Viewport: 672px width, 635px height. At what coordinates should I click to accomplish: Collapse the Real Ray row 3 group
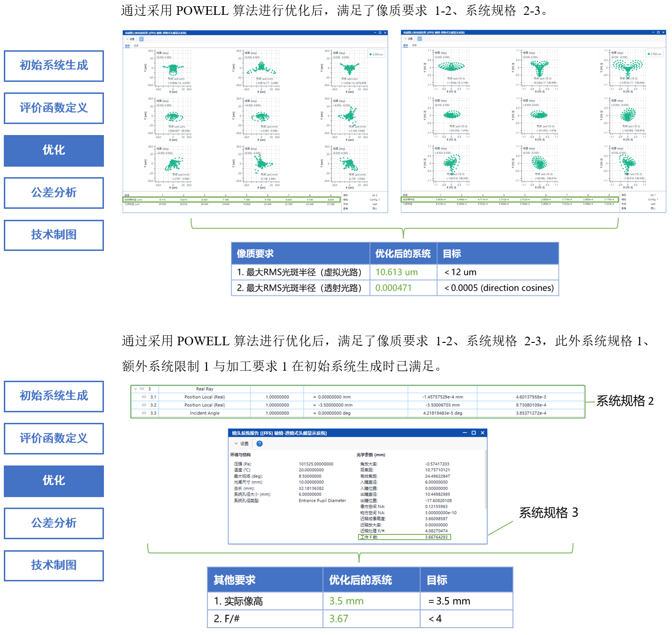tap(136, 389)
